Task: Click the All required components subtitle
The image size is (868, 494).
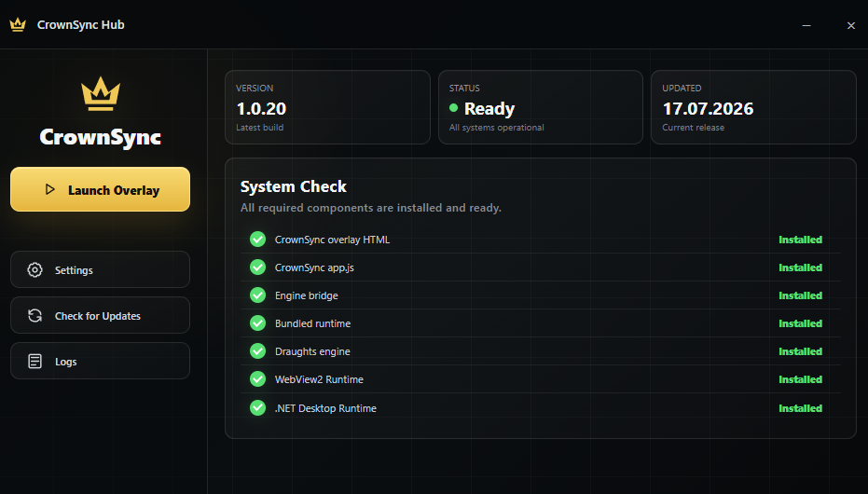Action: tap(371, 208)
